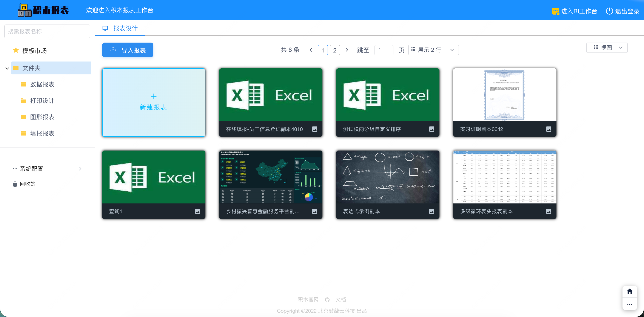Screen dimensions: 644x317
Task: Click 进入BI工作台 link
Action: [579, 11]
